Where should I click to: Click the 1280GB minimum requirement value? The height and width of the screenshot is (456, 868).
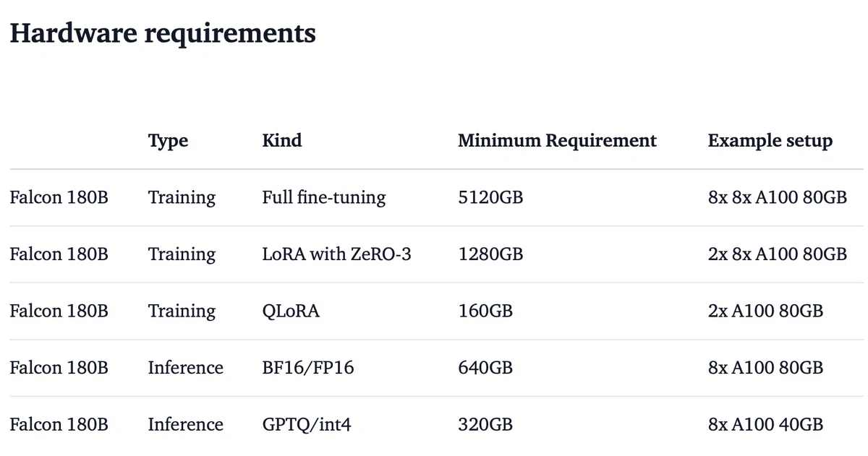tap(490, 254)
